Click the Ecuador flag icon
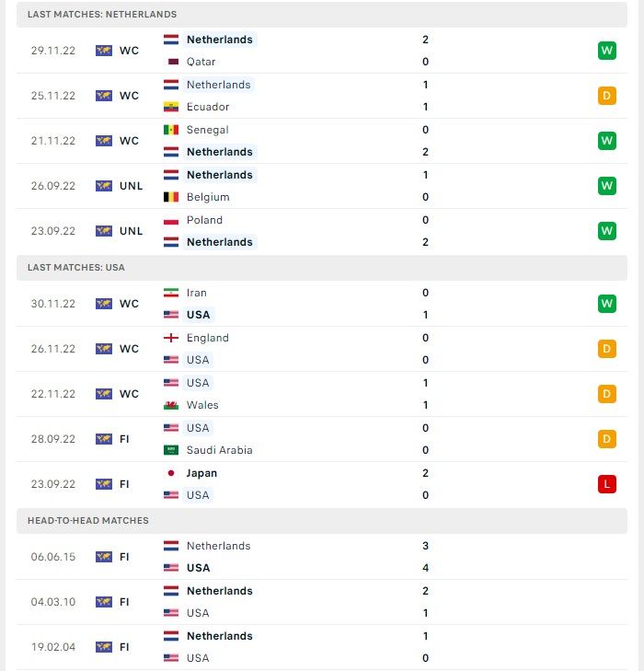The width and height of the screenshot is (644, 671). 171,107
